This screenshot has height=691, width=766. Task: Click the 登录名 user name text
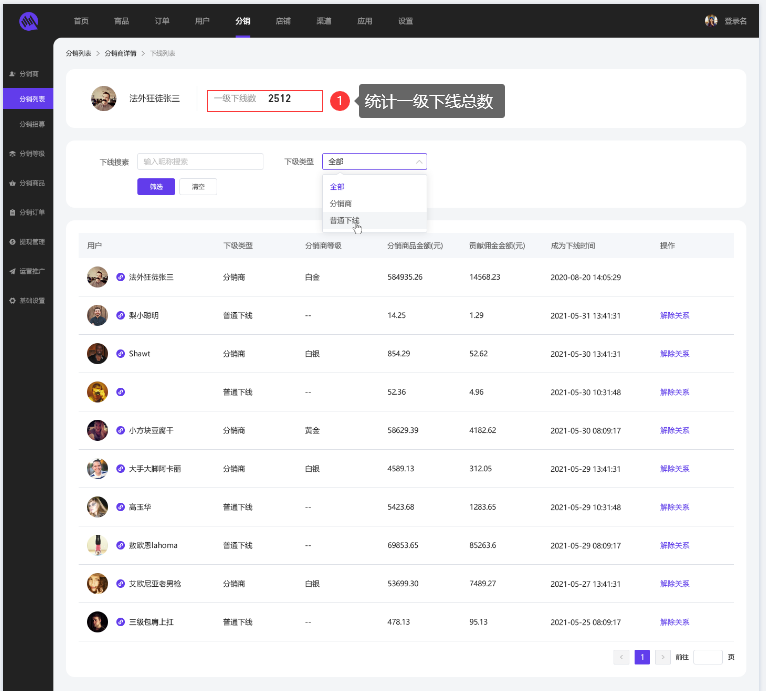coord(735,21)
